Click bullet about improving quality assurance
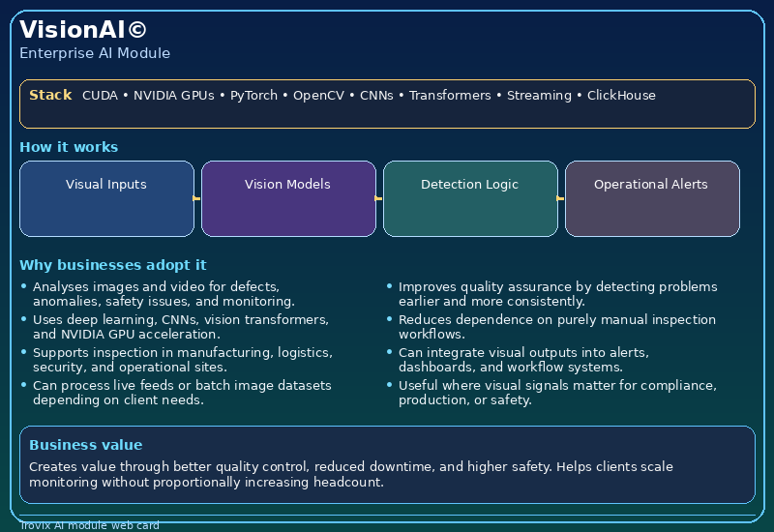The image size is (774, 532). (557, 294)
